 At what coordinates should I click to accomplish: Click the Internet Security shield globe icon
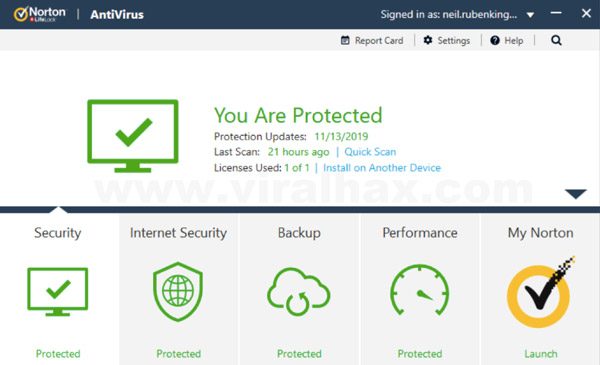[178, 292]
